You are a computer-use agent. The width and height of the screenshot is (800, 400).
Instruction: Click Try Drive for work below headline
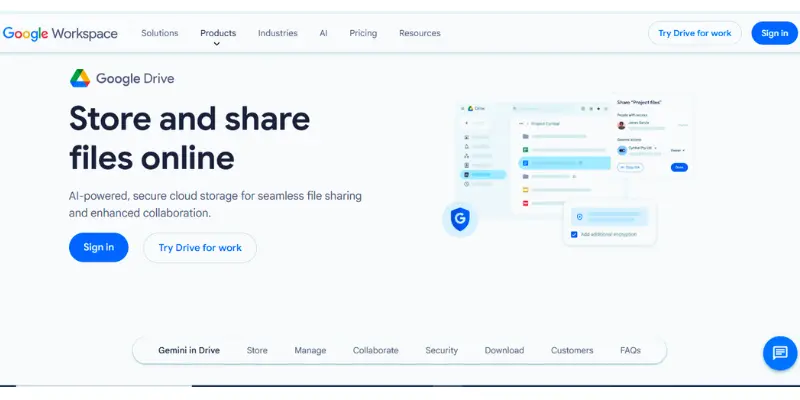(x=200, y=248)
